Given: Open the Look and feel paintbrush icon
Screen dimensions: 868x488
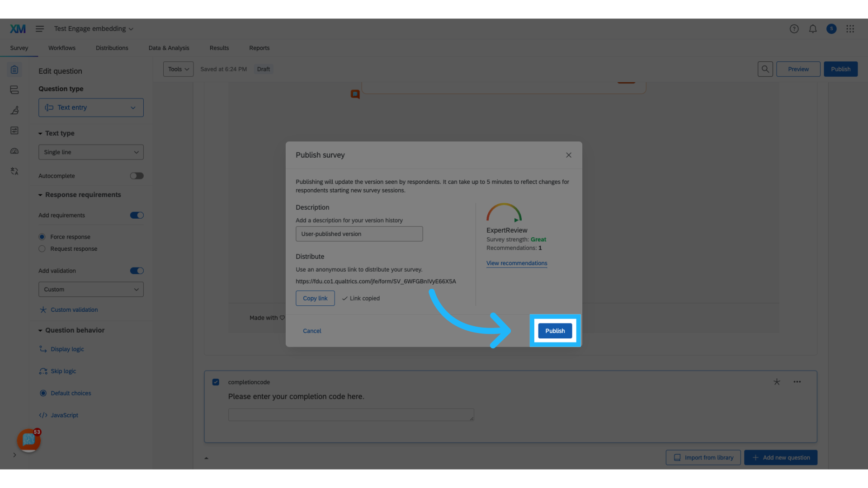Looking at the screenshot, I should click(x=14, y=110).
